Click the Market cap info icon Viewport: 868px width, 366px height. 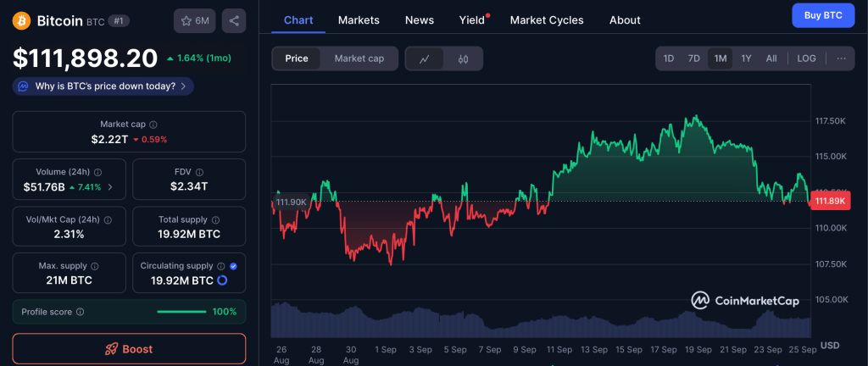pos(153,125)
